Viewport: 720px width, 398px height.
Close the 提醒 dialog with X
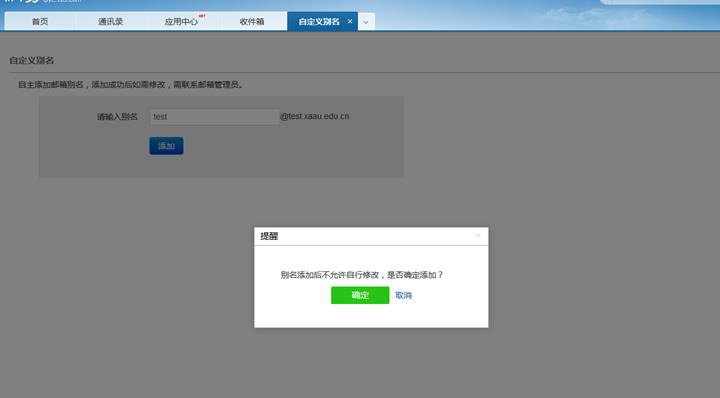click(478, 235)
